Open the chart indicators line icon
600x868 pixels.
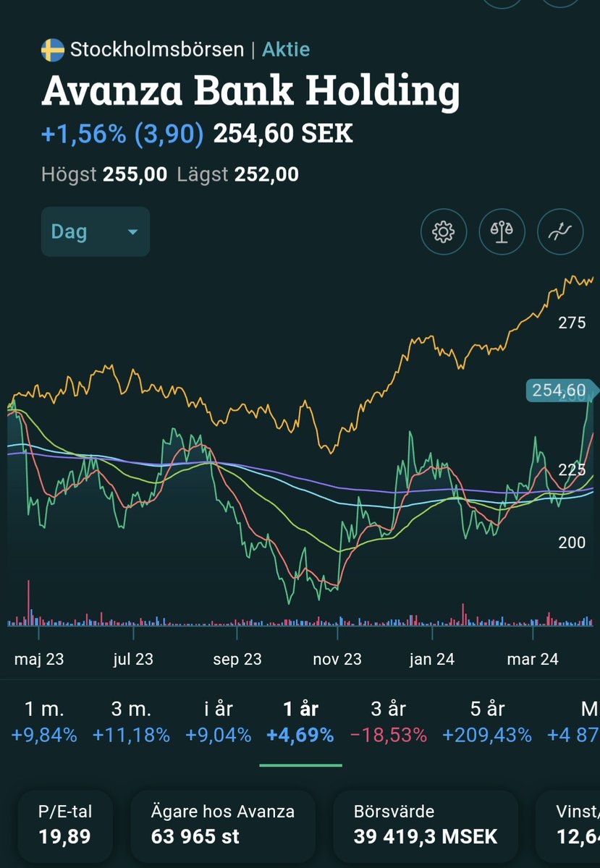[x=560, y=231]
